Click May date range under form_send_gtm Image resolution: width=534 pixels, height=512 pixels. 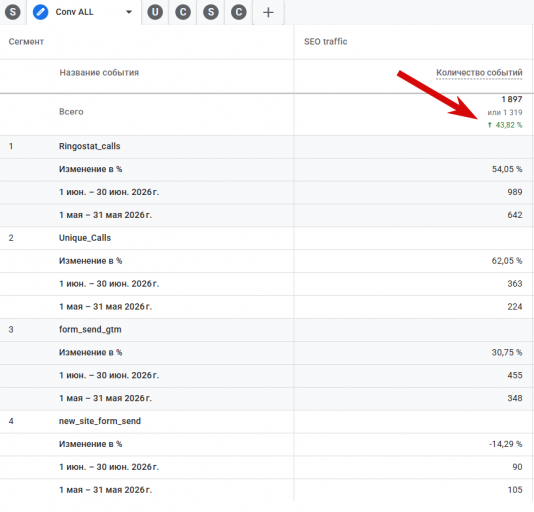(106, 398)
